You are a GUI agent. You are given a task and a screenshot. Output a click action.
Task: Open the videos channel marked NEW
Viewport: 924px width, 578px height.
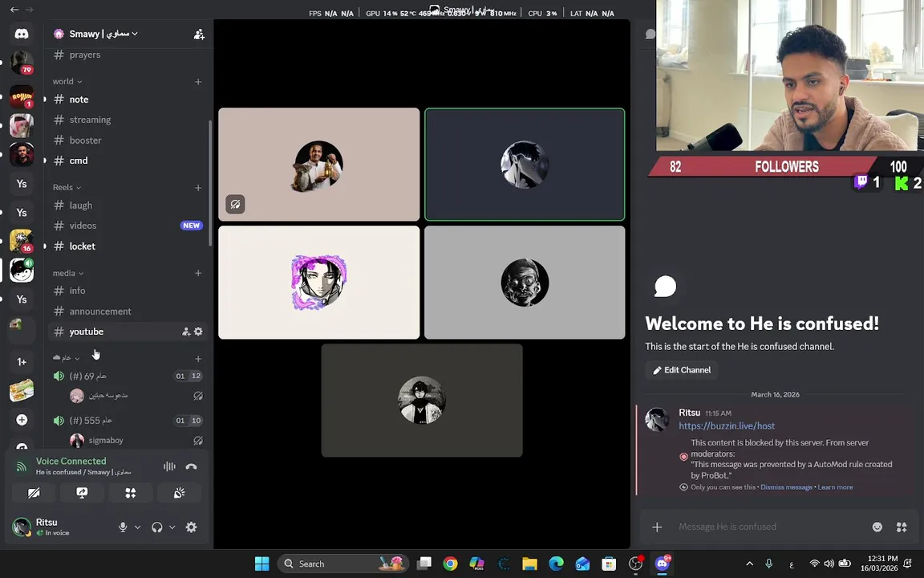128,226
